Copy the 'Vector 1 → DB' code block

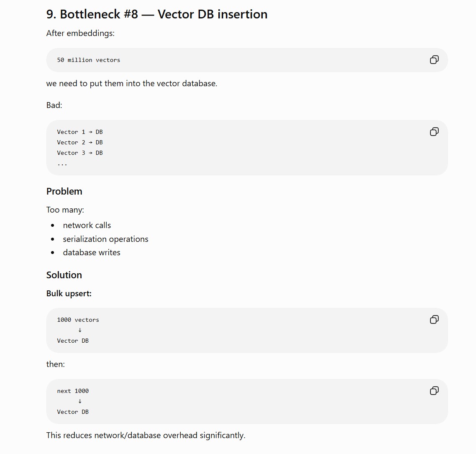point(434,131)
